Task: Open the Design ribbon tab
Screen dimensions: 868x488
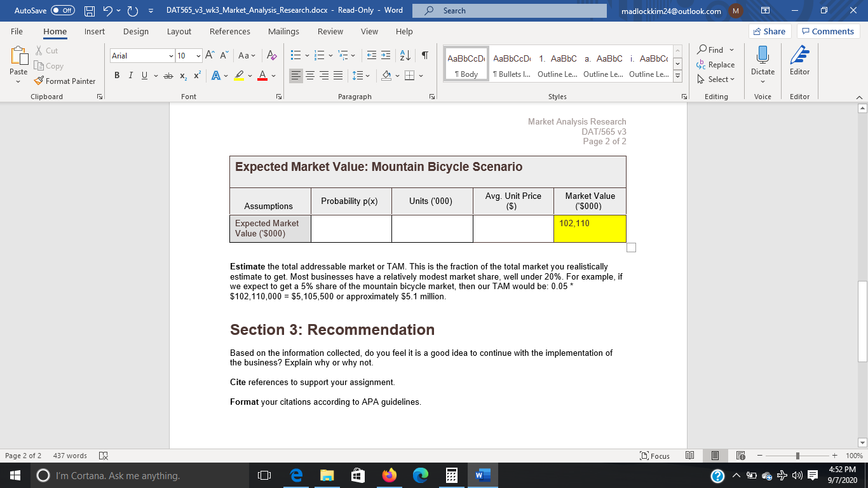Action: 136,31
